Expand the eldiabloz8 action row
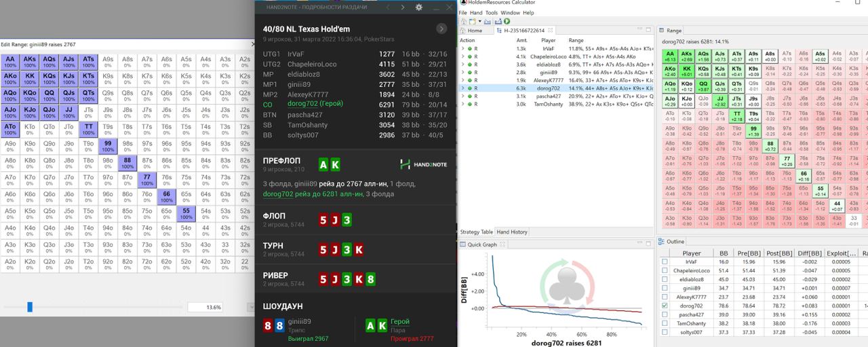 click(x=462, y=65)
